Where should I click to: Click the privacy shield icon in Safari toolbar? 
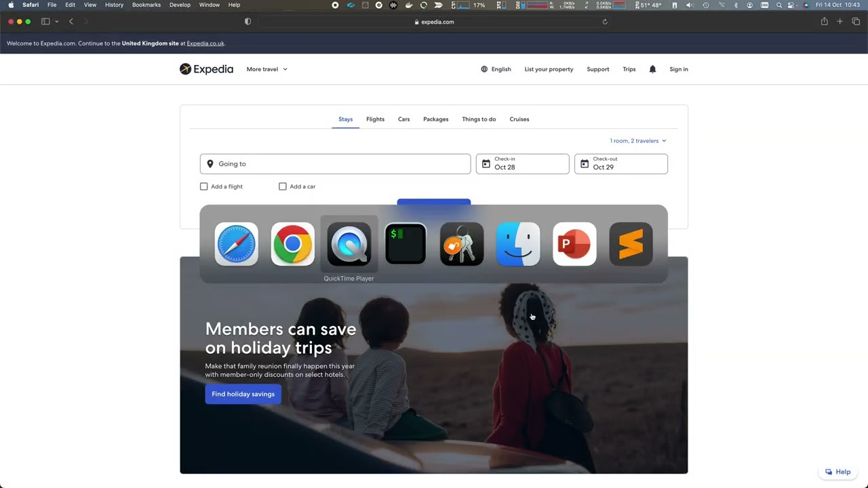(x=248, y=22)
